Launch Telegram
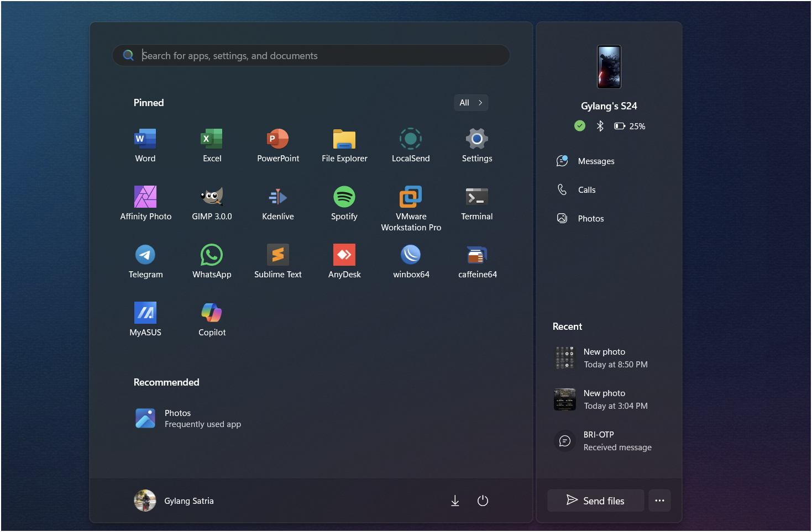The image size is (812, 532). pos(145,261)
